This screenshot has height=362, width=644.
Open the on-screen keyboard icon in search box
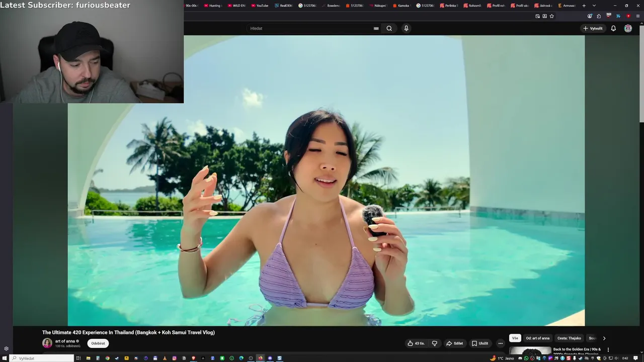point(376,29)
